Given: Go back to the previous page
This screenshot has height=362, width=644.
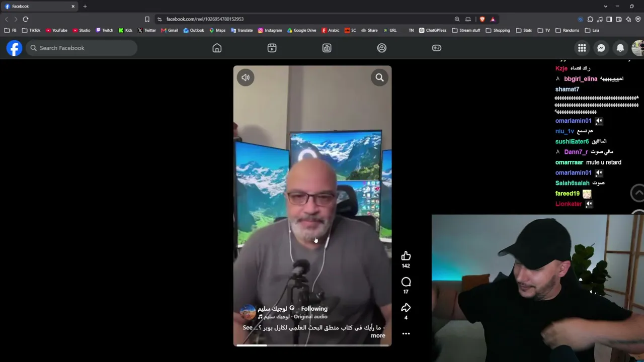Looking at the screenshot, I should (x=7, y=19).
